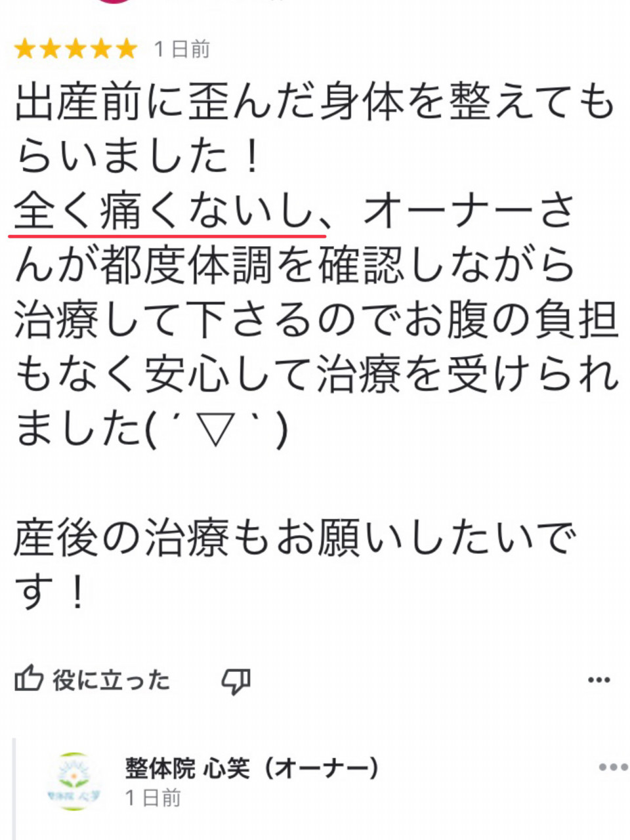Image resolution: width=630 pixels, height=840 pixels.
Task: Click the (´▽｀) emoticon in the review
Action: [215, 430]
